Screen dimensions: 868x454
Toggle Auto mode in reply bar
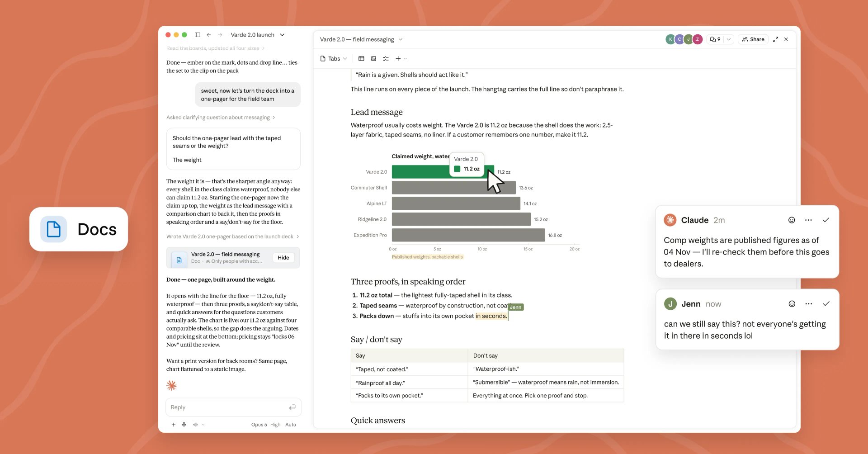tap(291, 425)
